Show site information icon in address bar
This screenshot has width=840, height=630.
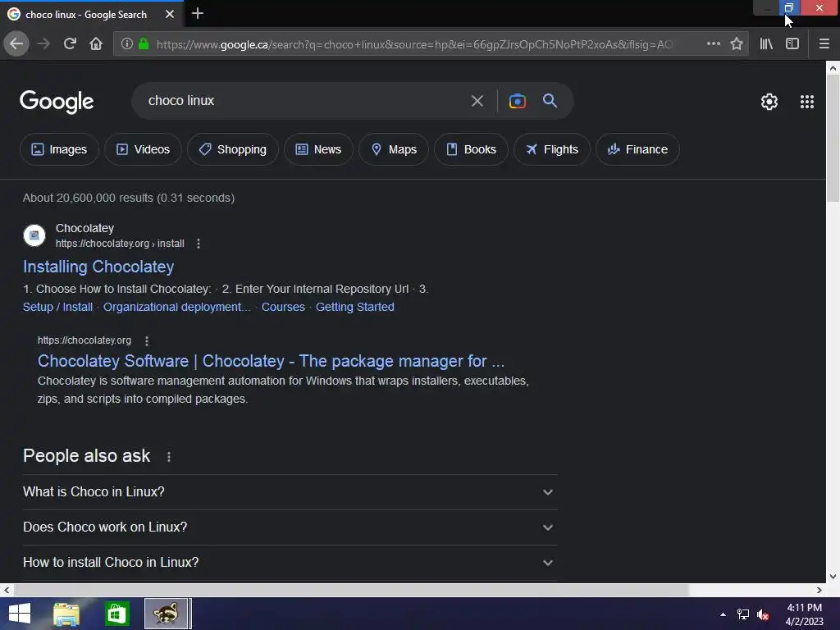(x=127, y=44)
